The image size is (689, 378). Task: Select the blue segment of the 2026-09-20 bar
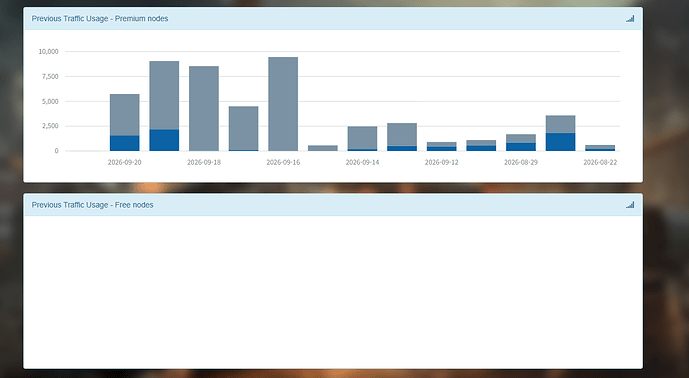pos(125,143)
